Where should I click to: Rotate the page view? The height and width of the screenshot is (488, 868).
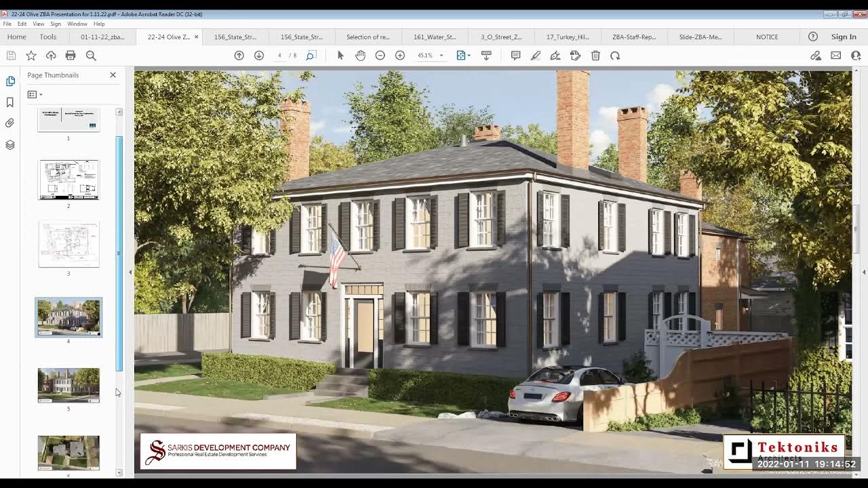coord(615,56)
